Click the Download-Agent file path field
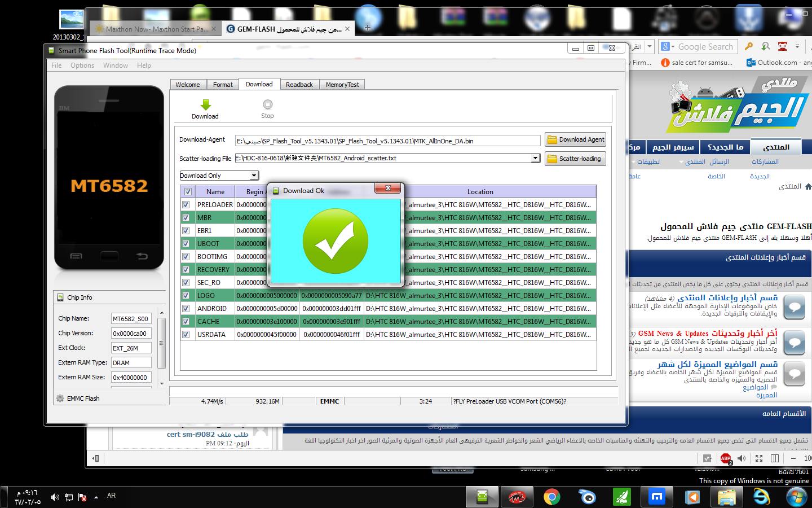The image size is (812, 508). click(x=388, y=141)
